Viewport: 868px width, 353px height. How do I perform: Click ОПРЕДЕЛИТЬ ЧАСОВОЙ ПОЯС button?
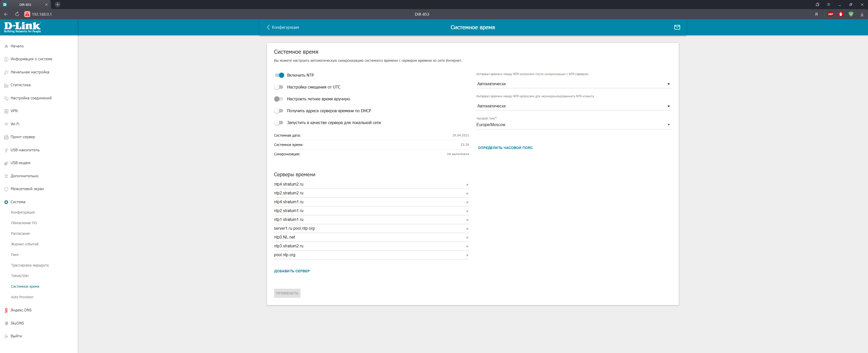505,148
